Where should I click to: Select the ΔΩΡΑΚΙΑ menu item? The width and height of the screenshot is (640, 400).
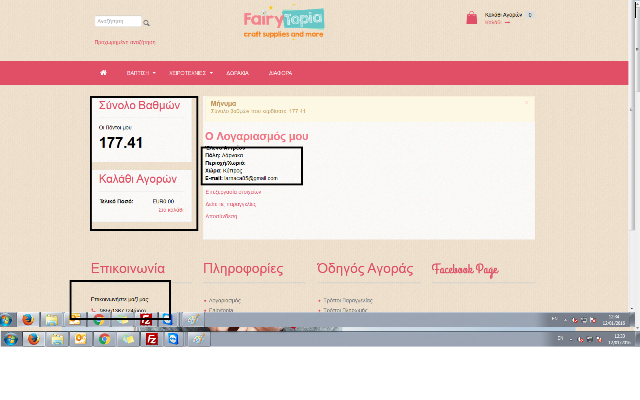(238, 73)
